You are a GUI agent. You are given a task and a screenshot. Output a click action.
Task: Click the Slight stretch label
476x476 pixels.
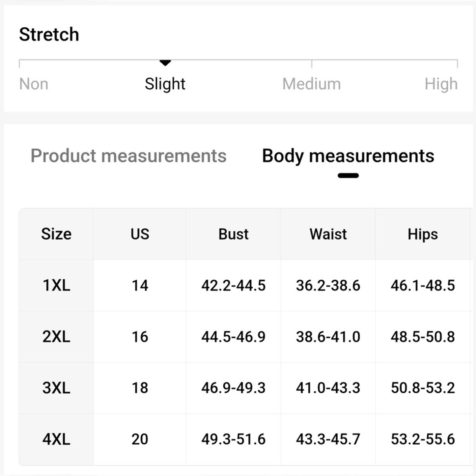(x=165, y=84)
